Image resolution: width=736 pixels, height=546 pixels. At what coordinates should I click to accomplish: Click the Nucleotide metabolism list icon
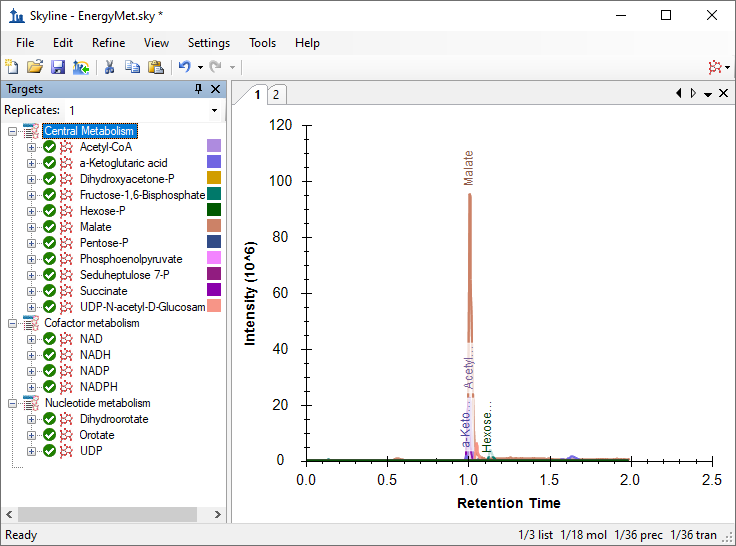pyautogui.click(x=31, y=403)
